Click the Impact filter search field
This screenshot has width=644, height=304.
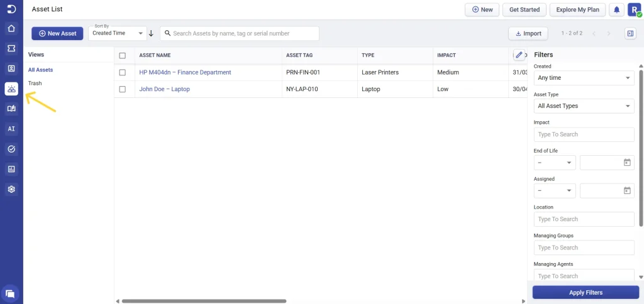(x=584, y=134)
